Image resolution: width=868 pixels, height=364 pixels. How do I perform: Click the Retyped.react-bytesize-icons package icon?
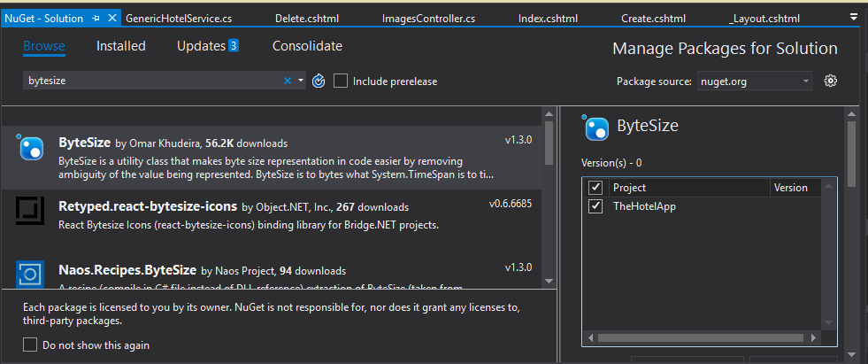pos(30,211)
